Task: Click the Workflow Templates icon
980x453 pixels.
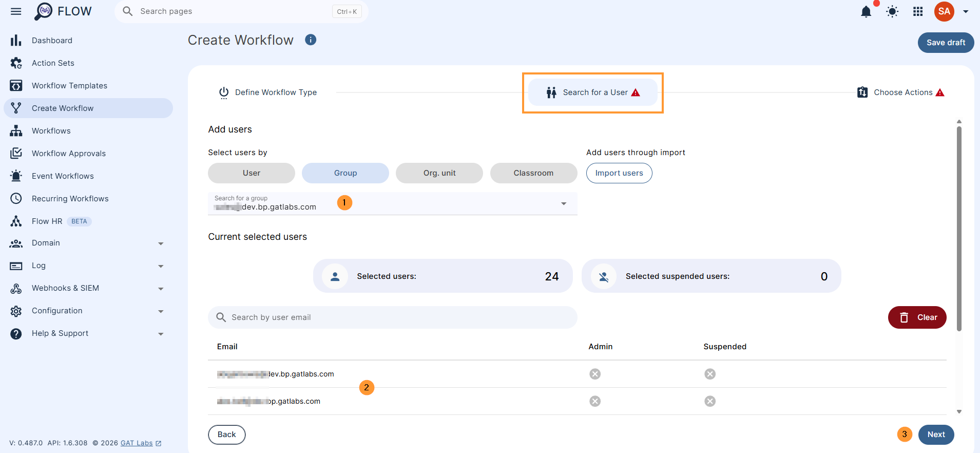Action: click(x=16, y=85)
